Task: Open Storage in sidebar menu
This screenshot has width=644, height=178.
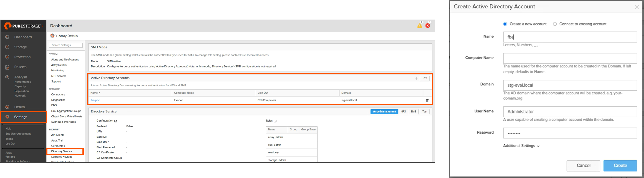Action: [21, 47]
